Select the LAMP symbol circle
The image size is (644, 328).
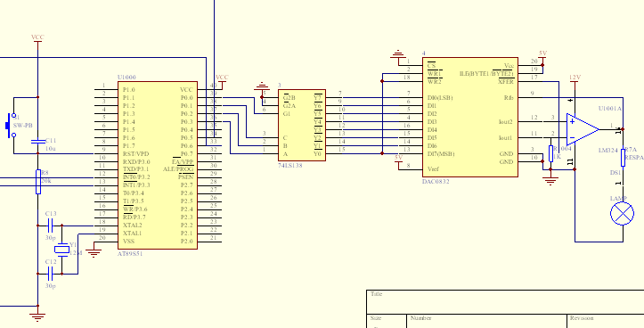coord(623,214)
